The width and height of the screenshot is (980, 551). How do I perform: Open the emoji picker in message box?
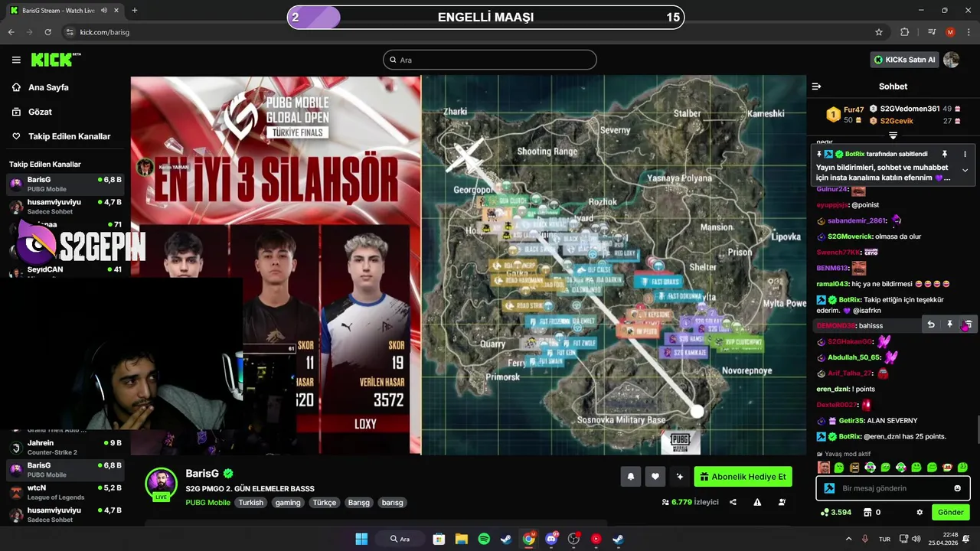coord(958,488)
